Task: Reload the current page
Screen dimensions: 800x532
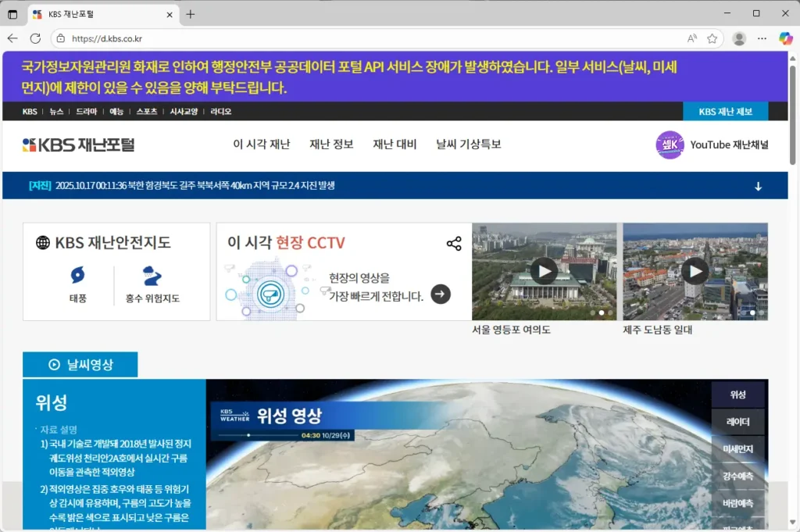Action: click(x=35, y=38)
